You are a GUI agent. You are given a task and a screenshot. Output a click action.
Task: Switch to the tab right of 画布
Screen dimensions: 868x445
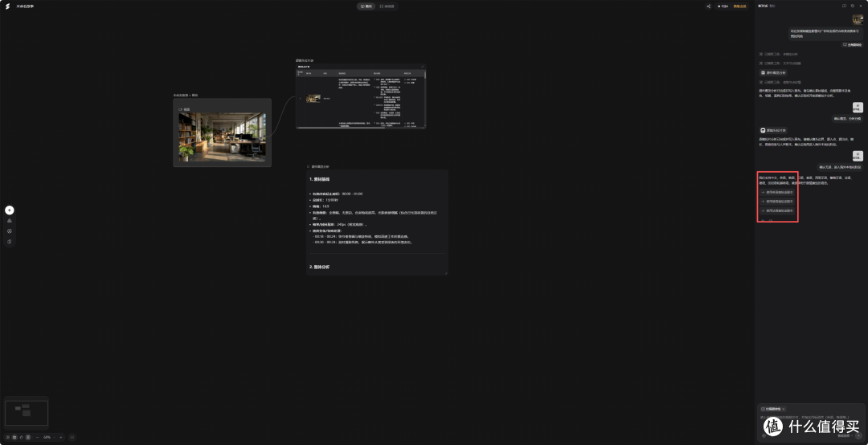[x=387, y=6]
